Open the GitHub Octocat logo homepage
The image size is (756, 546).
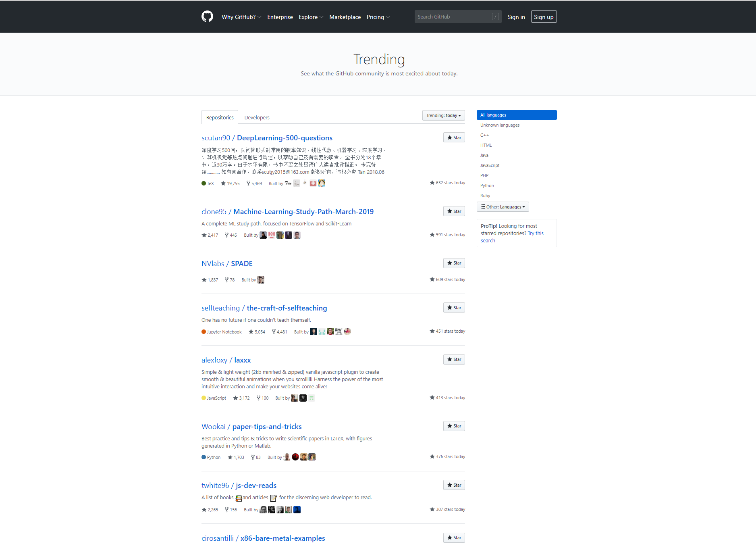[x=207, y=17]
